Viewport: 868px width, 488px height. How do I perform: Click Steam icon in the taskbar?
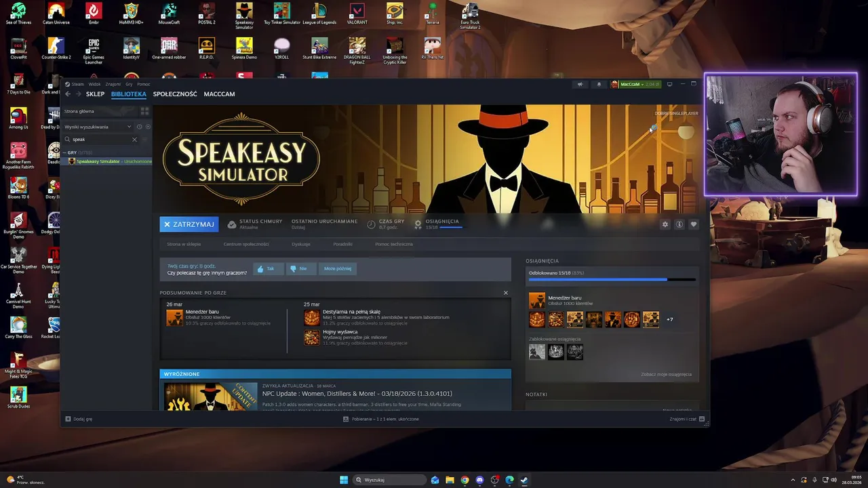[x=524, y=480]
